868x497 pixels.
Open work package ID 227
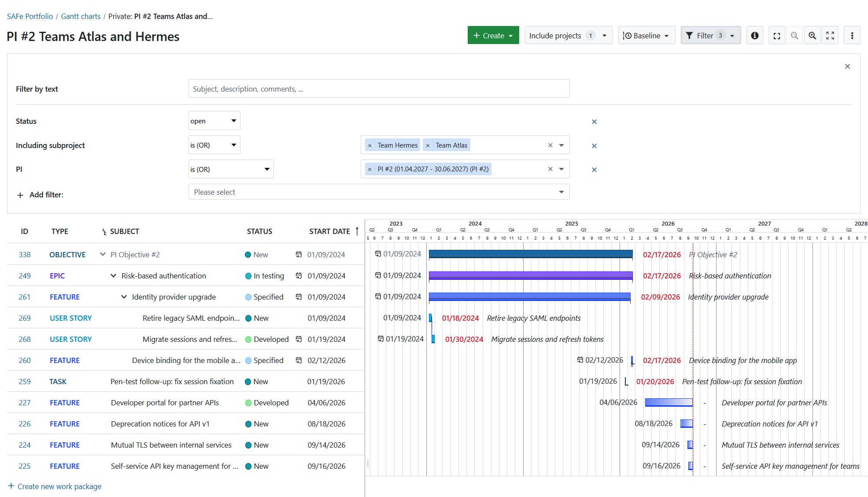(25, 403)
